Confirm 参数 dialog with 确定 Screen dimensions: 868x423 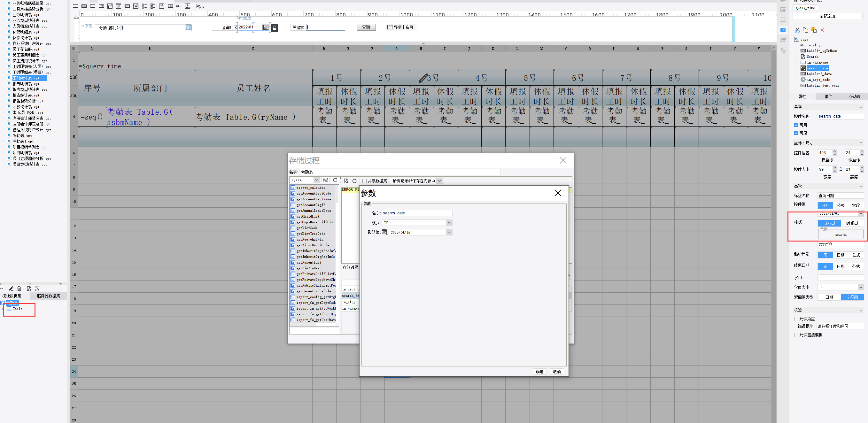pos(539,372)
